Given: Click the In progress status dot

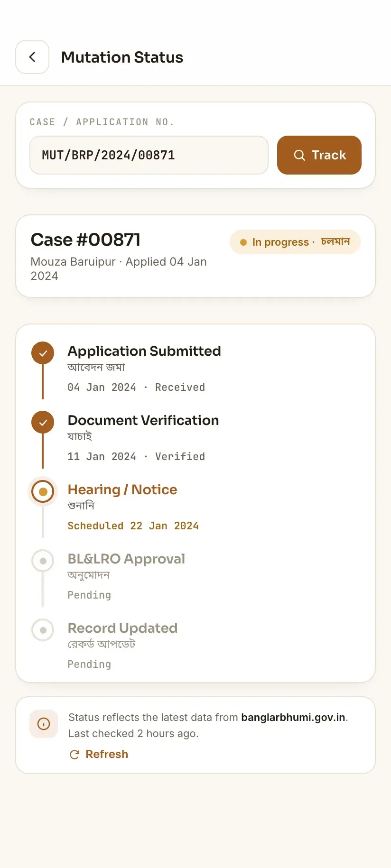Looking at the screenshot, I should (x=243, y=242).
